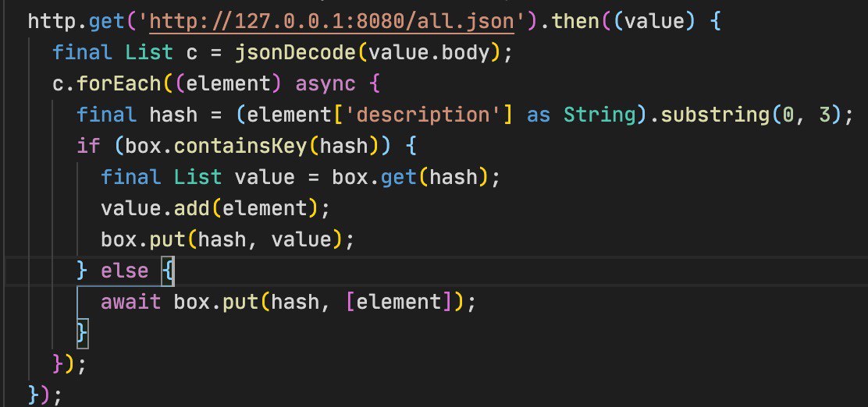
Task: Click 'box.get' method 'get' text
Action: pos(399,177)
